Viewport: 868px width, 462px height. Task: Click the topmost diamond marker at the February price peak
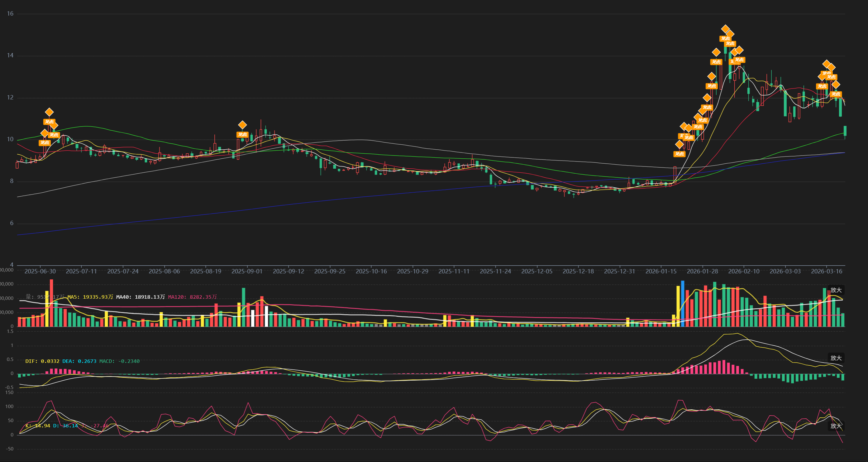[726, 29]
